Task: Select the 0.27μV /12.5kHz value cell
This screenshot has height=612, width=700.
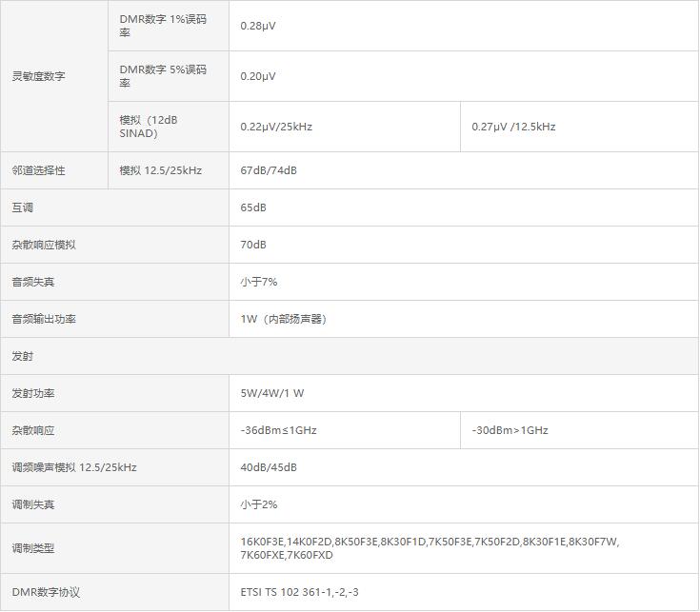Action: [513, 127]
